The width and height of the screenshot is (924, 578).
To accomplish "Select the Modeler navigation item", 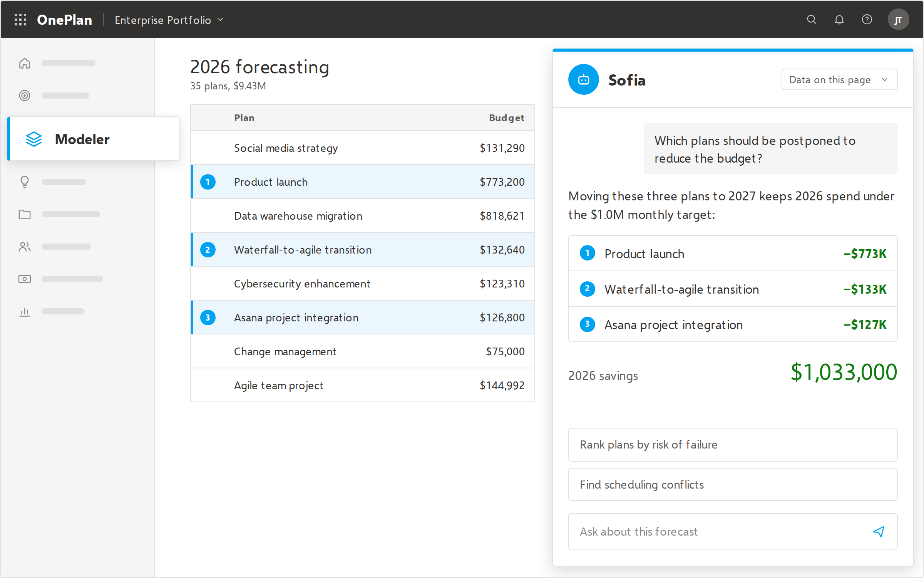I will coord(94,139).
